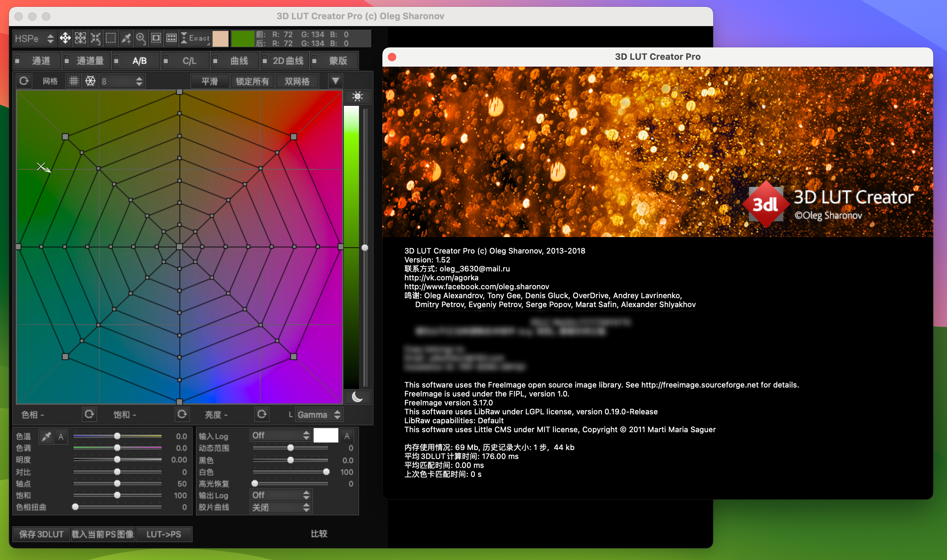This screenshot has height=560, width=947.
Task: Close the 3D LUT Creator Pro about window
Action: click(392, 57)
